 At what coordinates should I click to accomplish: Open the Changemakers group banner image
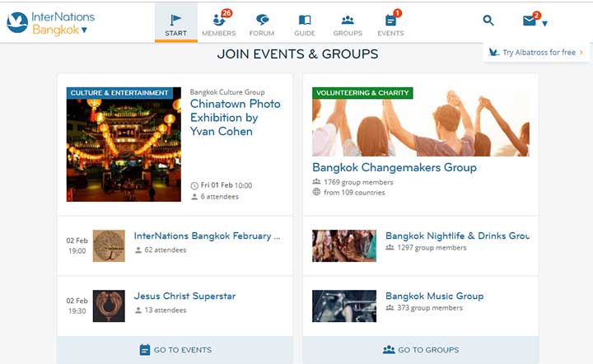(x=421, y=122)
